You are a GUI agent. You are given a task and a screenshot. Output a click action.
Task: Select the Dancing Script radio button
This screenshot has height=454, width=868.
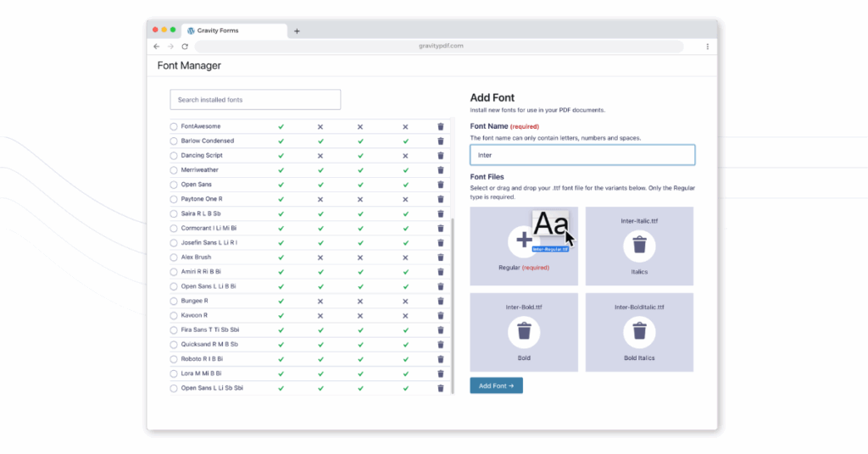(174, 156)
